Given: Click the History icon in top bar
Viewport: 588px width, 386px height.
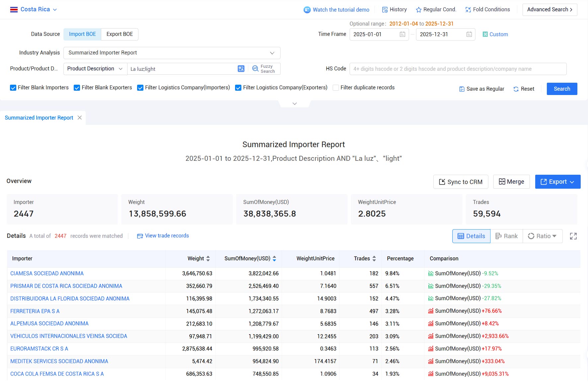Looking at the screenshot, I should [x=385, y=10].
